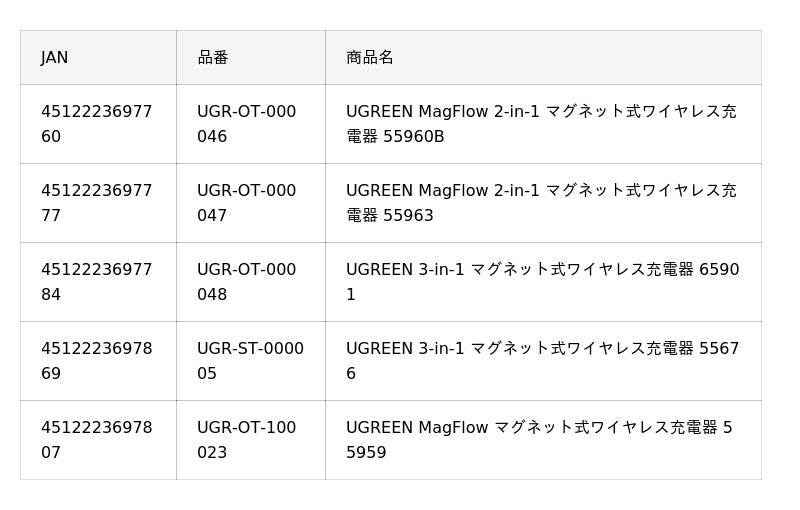Select JAN code 4512223697760 cell

coord(97,124)
